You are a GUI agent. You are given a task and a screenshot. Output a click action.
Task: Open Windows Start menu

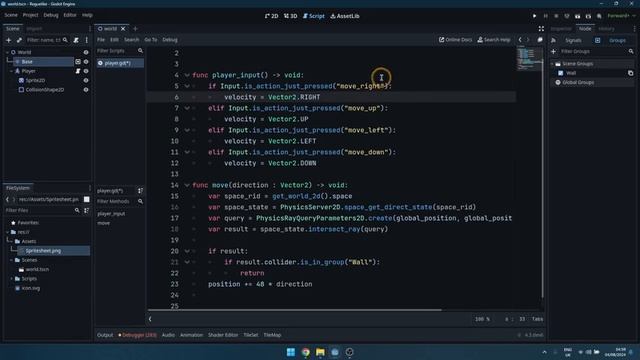pyautogui.click(x=291, y=352)
